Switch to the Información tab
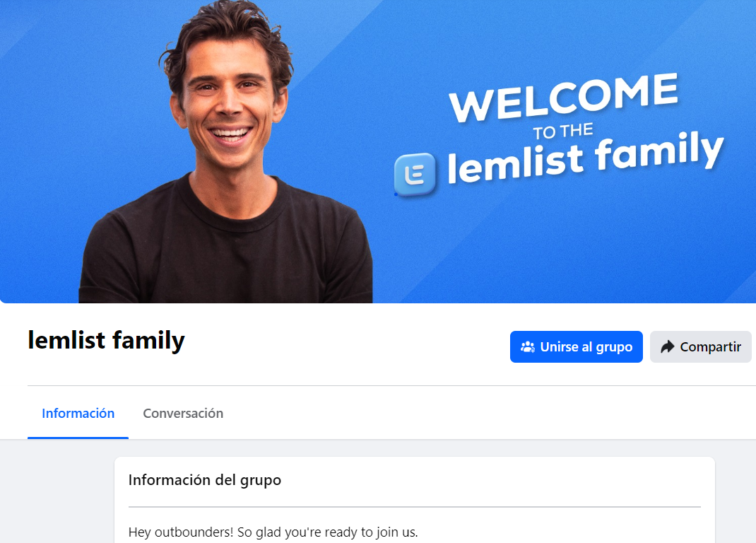756x543 pixels. 78,413
